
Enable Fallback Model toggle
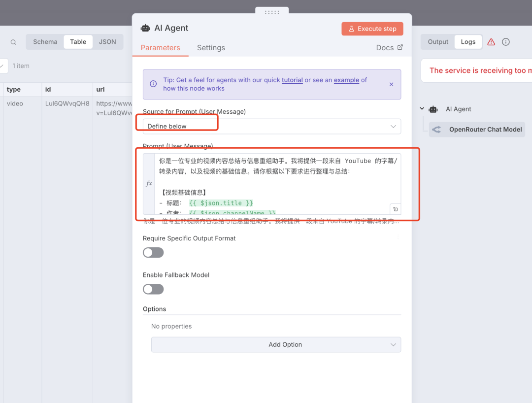tap(153, 289)
